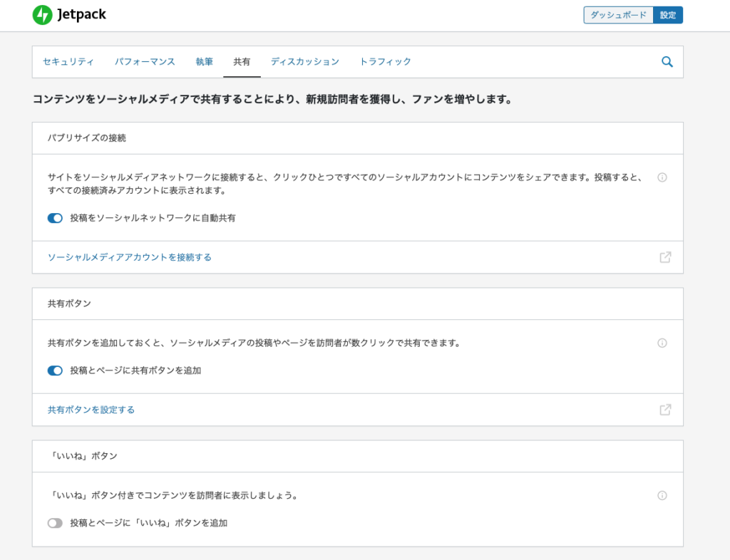Screen dimensions: 730x560
Task: Open the 共有ボタンを設定する link
Action: tap(91, 410)
